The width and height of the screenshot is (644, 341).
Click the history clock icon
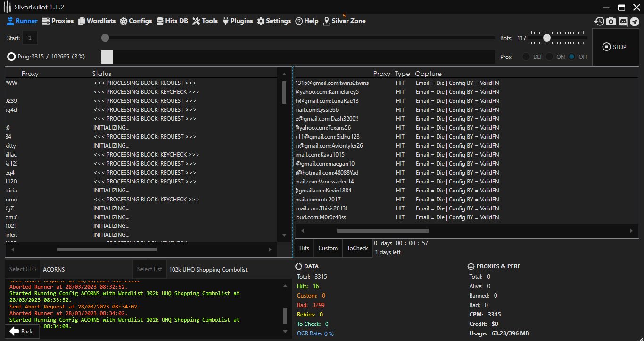[x=599, y=21]
